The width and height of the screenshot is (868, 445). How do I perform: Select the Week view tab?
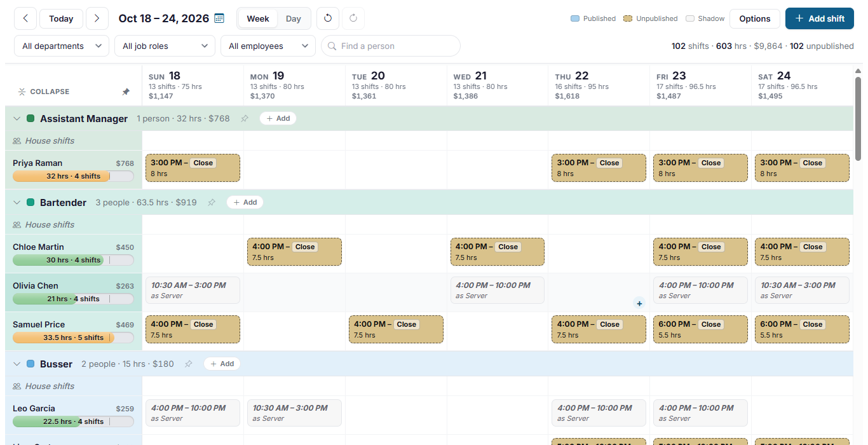pyautogui.click(x=258, y=18)
